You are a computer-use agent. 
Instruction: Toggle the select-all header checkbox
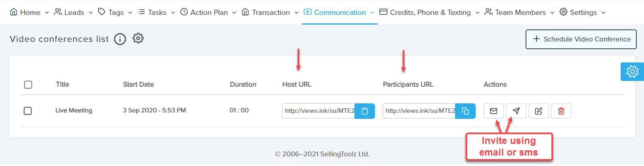point(28,85)
